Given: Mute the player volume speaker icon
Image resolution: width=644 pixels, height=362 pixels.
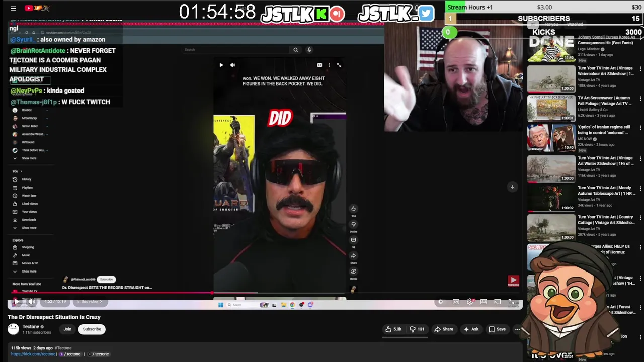Looking at the screenshot, I should (x=31, y=302).
